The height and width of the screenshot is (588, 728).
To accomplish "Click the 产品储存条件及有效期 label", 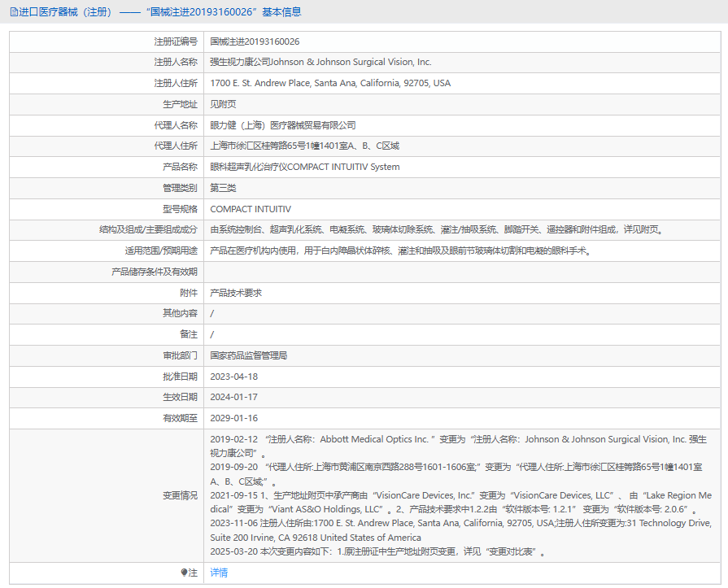I will coord(155,272).
